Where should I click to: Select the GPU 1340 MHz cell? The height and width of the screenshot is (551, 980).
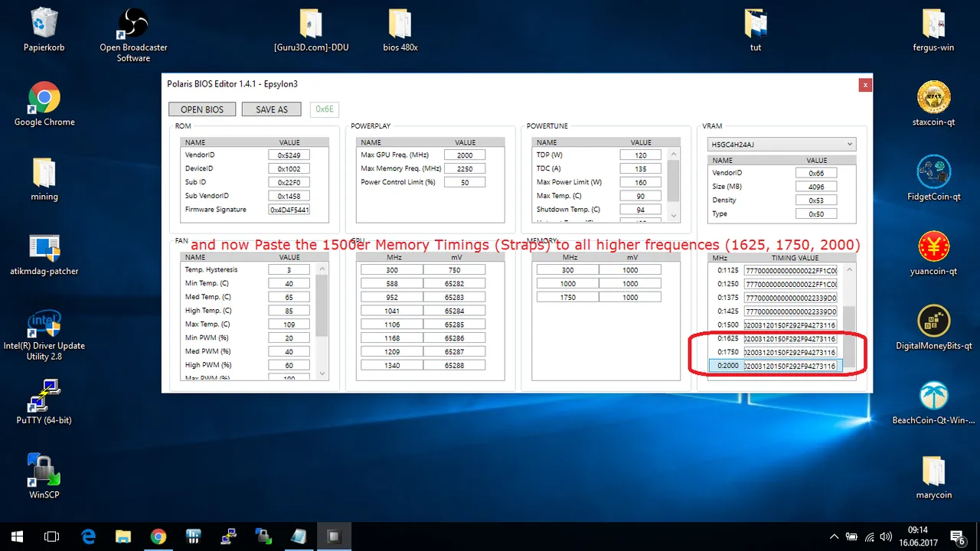pos(392,365)
